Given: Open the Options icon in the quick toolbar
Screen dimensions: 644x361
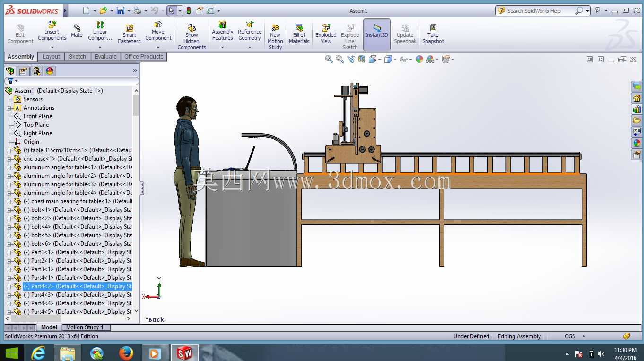Looking at the screenshot, I should (x=210, y=10).
